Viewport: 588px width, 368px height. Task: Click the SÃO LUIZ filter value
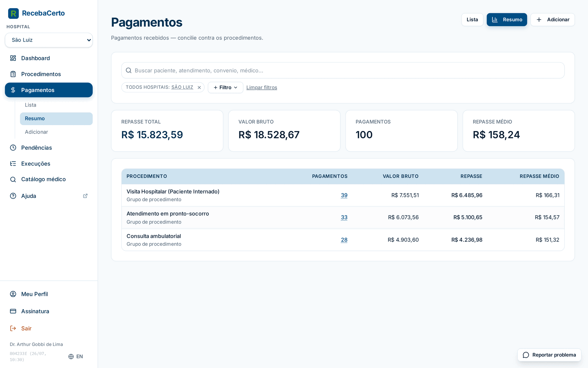coord(182,87)
